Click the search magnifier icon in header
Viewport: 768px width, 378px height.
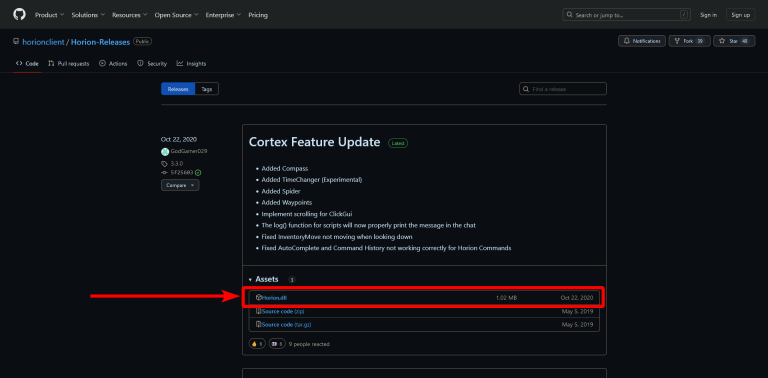570,15
